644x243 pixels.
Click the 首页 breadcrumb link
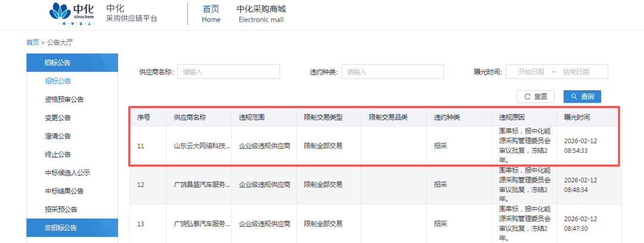[32, 42]
